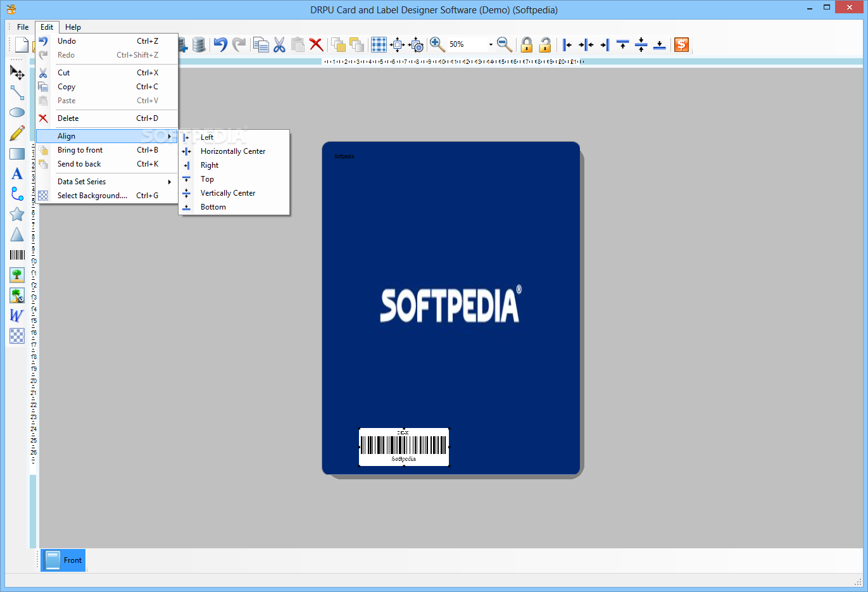The image size is (868, 592).
Task: Choose Undo from the Edit menu
Action: click(x=106, y=41)
